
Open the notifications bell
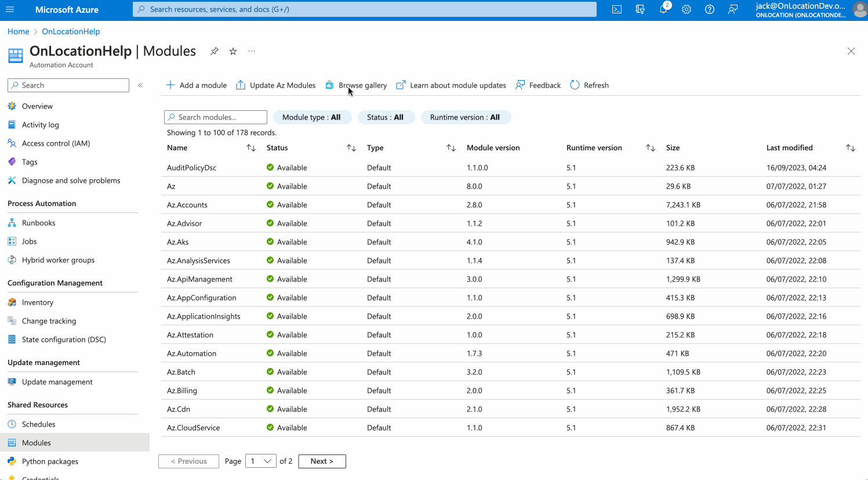pos(663,9)
